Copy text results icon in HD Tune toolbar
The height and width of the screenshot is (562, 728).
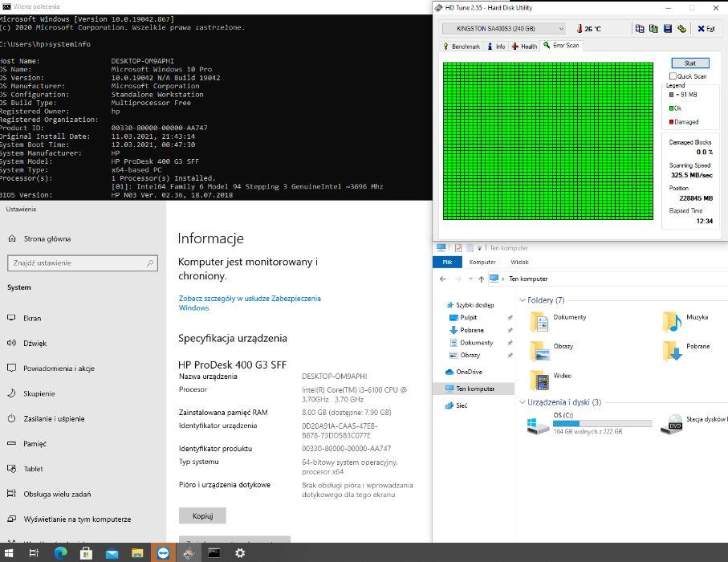[640, 29]
